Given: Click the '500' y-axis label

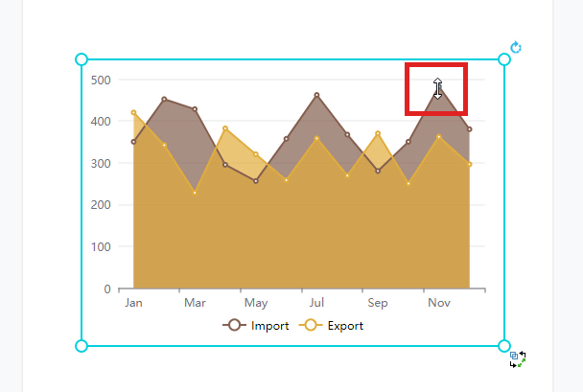Looking at the screenshot, I should point(101,80).
